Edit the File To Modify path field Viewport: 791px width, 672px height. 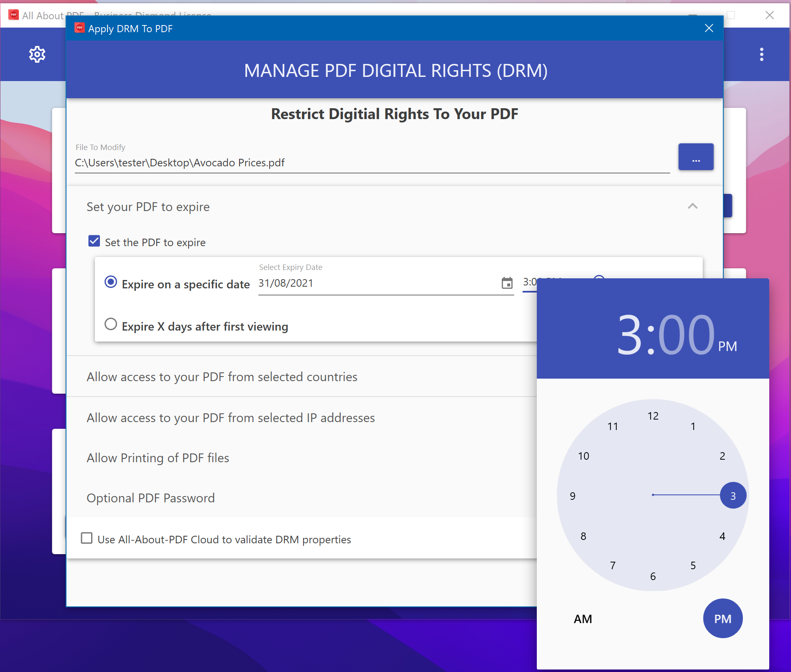[x=372, y=163]
